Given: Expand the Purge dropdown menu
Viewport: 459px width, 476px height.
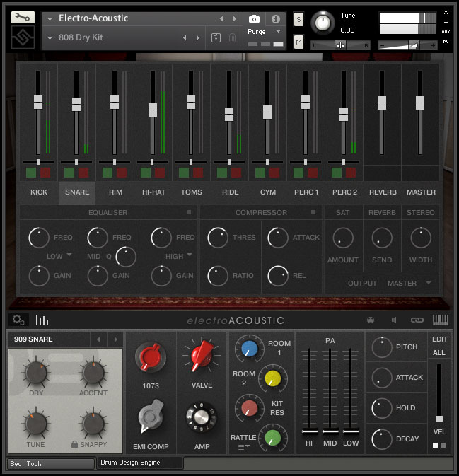Looking at the screenshot, I should 265,32.
